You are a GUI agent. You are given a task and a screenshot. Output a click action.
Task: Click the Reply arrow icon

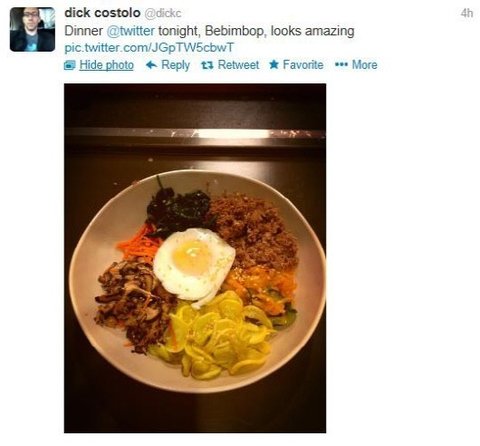coord(151,65)
